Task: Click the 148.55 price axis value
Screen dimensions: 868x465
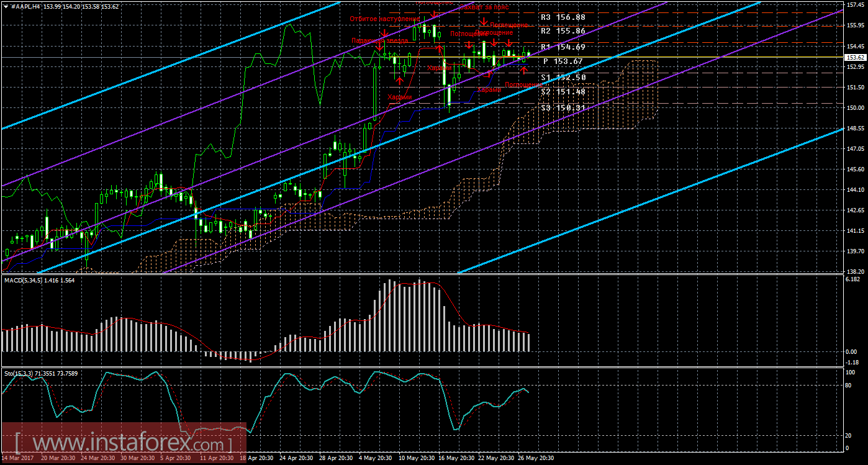Action: 855,129
